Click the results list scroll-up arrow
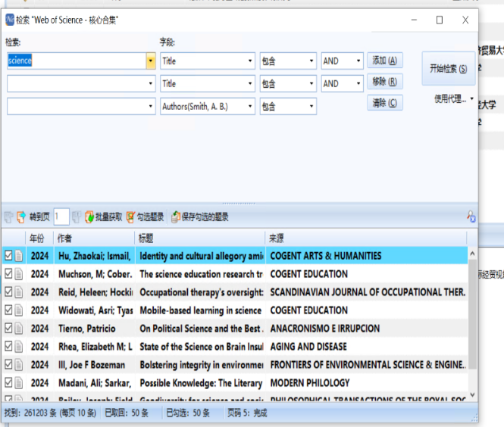504x427 pixels. click(472, 254)
